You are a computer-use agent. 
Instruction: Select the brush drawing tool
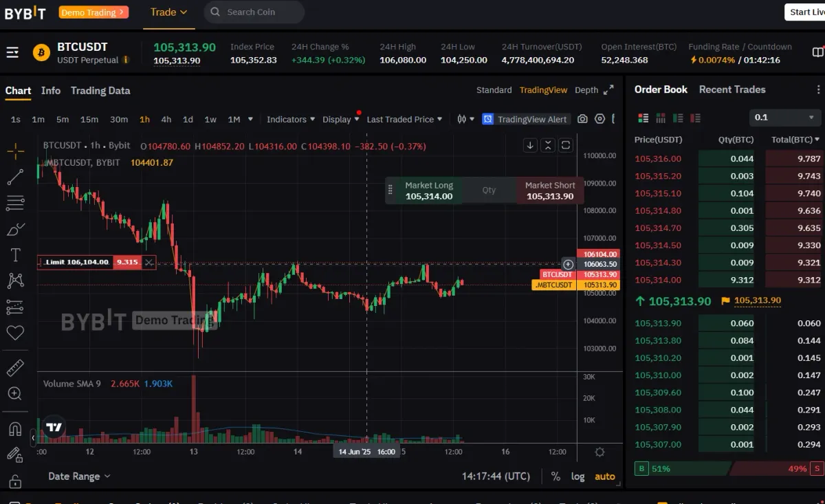(x=15, y=229)
